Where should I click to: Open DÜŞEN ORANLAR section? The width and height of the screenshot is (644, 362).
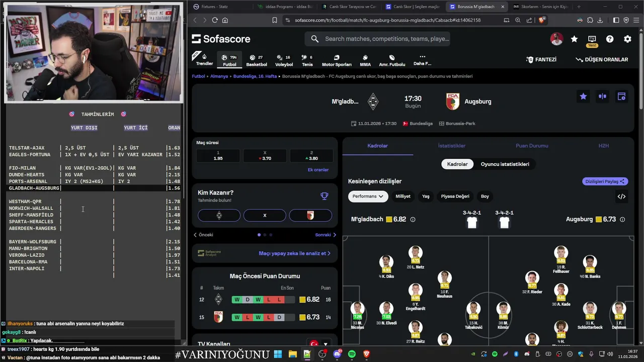(602, 59)
